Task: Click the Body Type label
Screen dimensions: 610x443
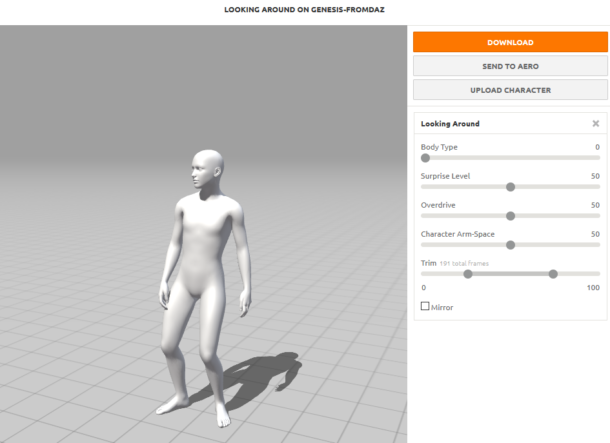Action: coord(439,147)
